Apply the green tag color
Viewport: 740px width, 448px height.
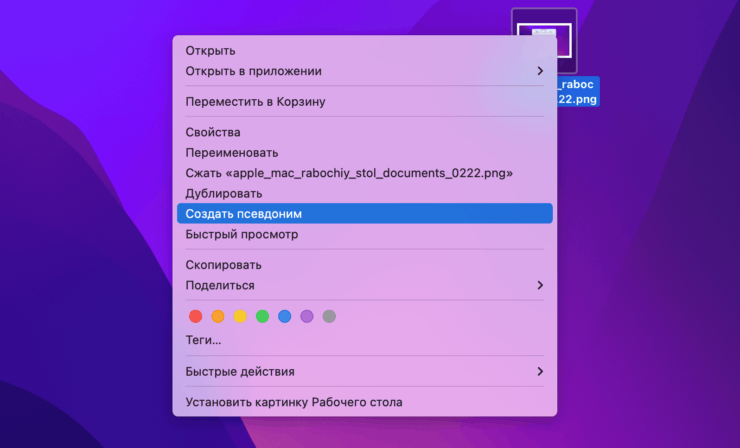point(262,316)
